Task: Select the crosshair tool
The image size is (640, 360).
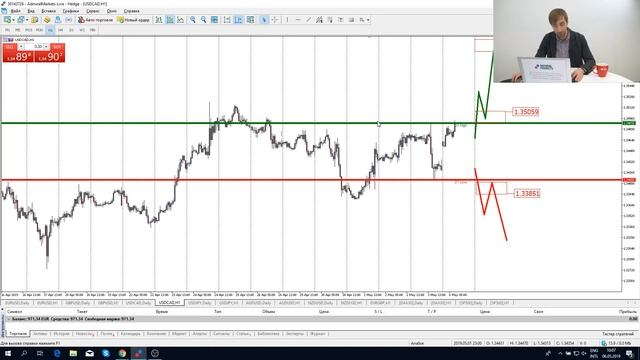Action: [275, 20]
